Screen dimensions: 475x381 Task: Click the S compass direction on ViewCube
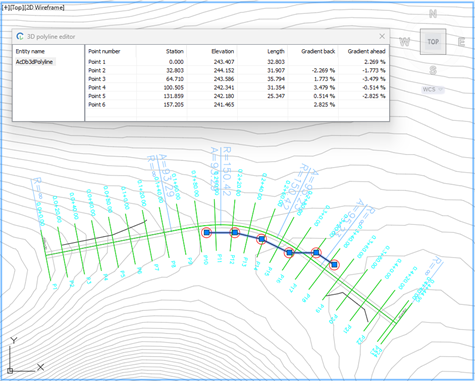(x=433, y=70)
